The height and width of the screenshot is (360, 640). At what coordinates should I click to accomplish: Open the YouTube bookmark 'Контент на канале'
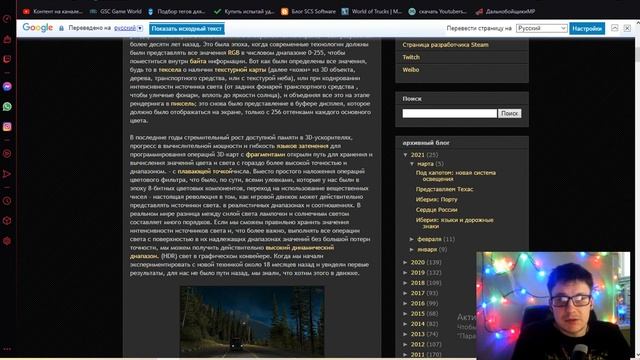pos(53,11)
